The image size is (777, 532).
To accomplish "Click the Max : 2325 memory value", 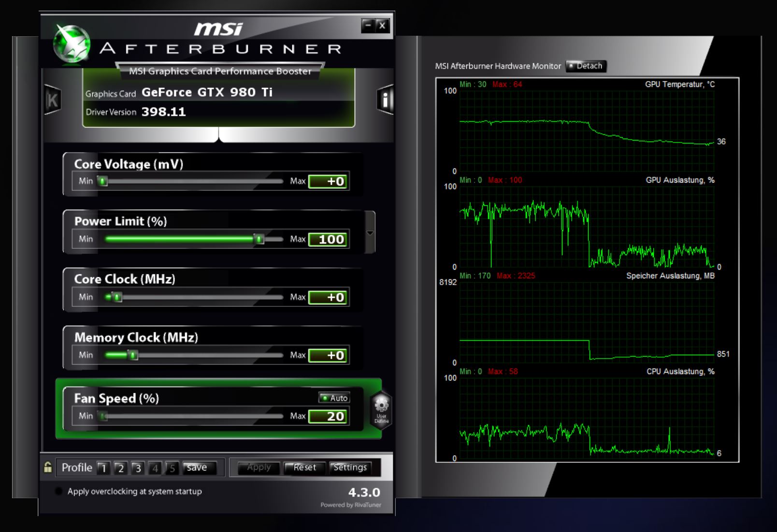I will click(x=516, y=276).
